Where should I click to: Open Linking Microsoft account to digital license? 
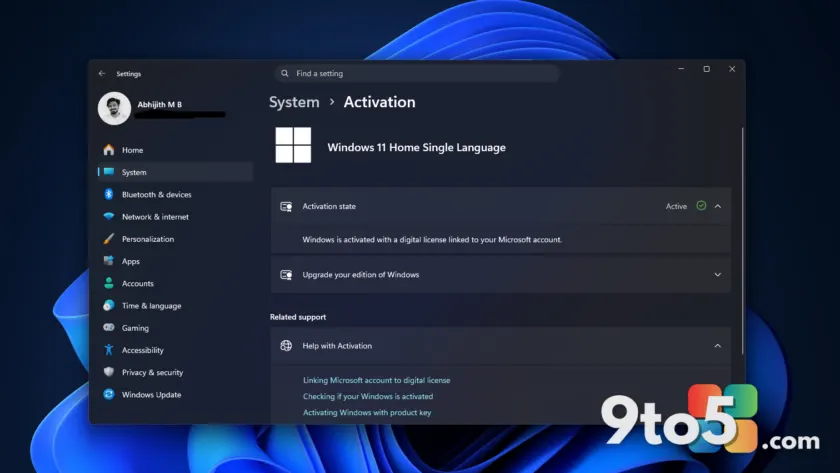(377, 380)
